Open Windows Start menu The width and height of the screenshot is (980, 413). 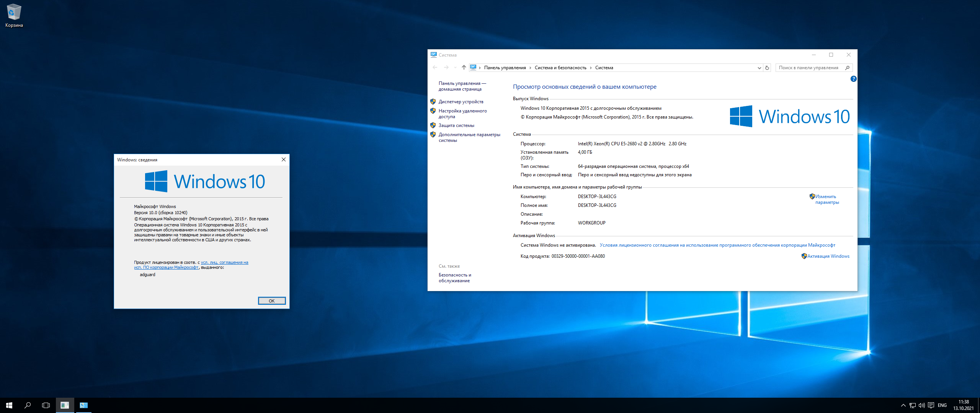pyautogui.click(x=9, y=405)
